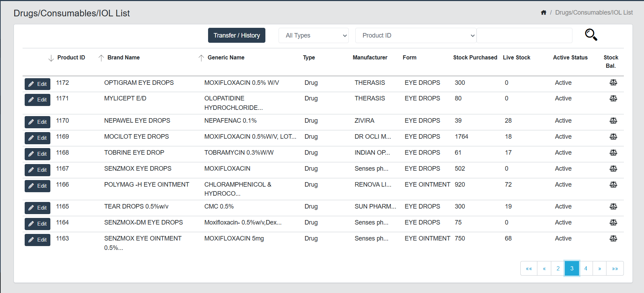Open the Product ID search-field dropdown
This screenshot has width=644, height=293.
point(415,35)
